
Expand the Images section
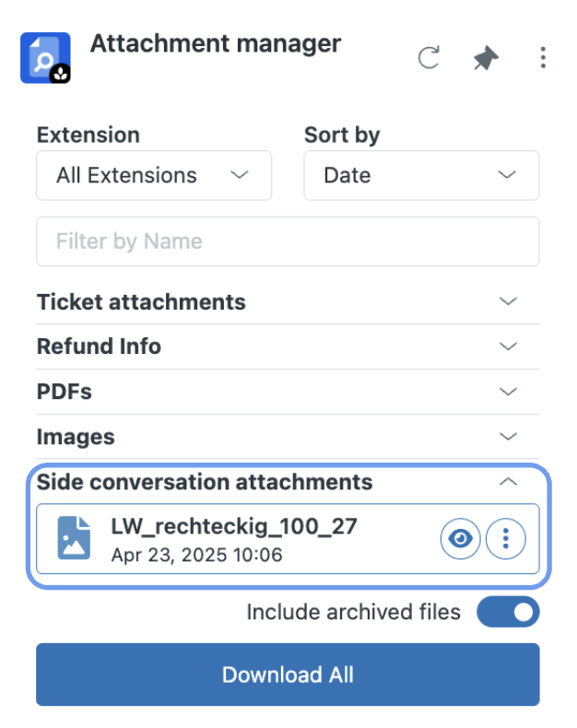288,437
